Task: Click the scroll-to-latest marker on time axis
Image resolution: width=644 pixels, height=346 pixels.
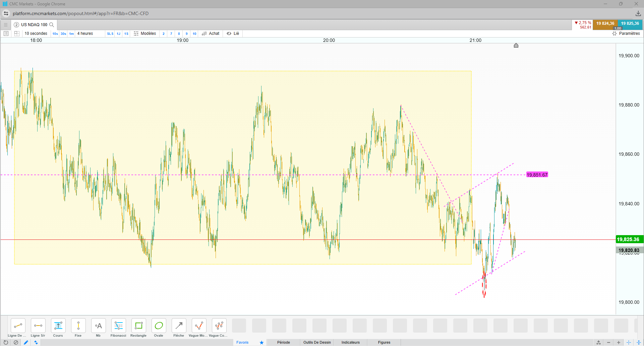Action: [516, 45]
